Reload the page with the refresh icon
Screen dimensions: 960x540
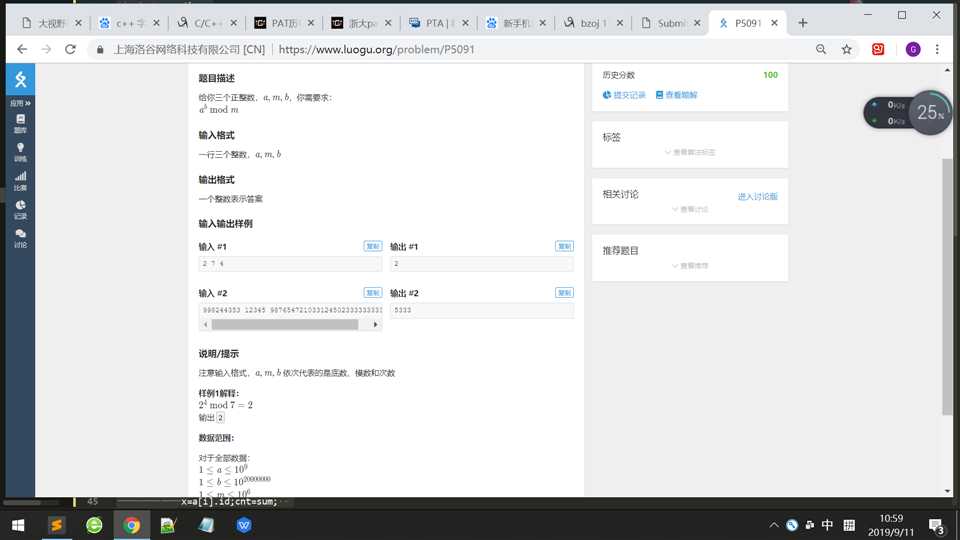click(70, 50)
